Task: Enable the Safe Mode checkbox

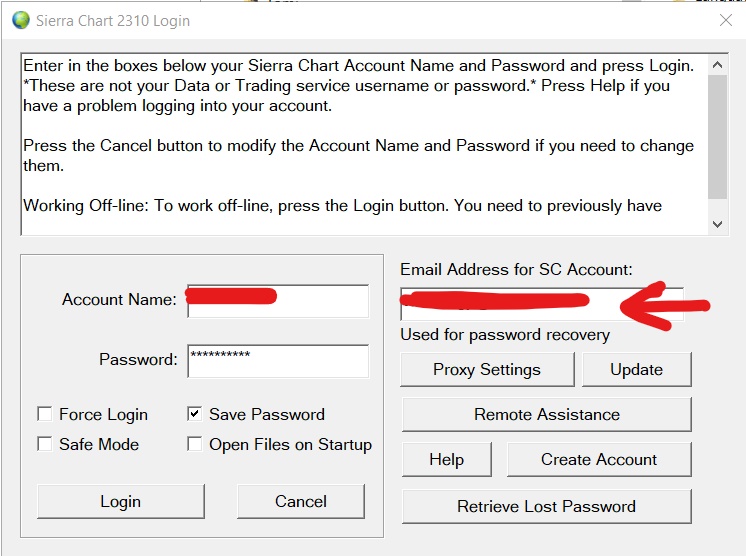Action: 45,444
